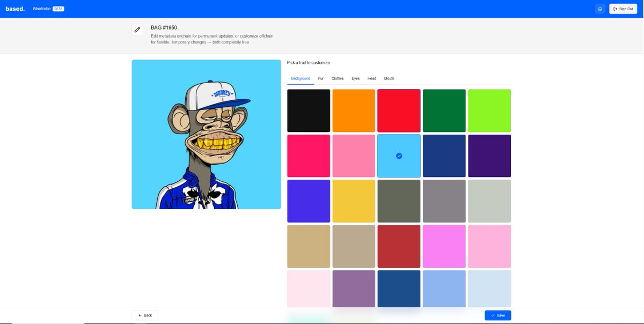Open the Eyes trait tab
The height and width of the screenshot is (324, 644).
356,78
